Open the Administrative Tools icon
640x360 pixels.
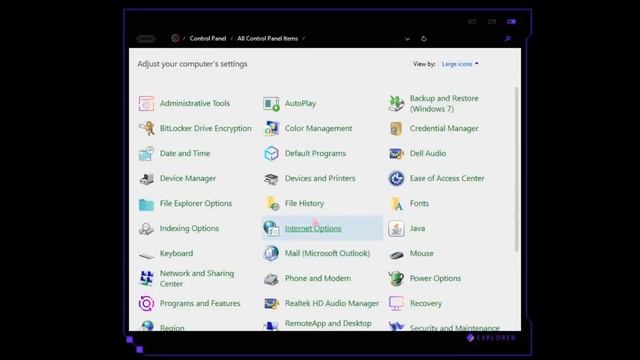146,104
